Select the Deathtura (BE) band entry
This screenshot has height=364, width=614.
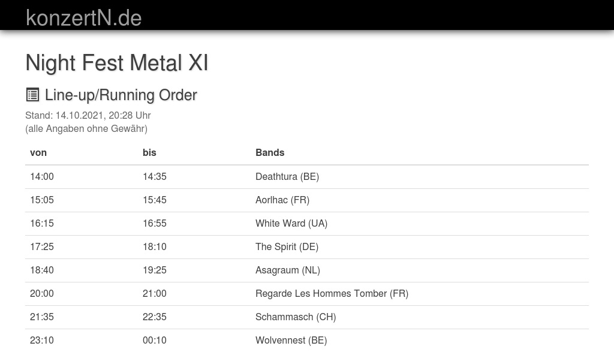click(x=287, y=176)
